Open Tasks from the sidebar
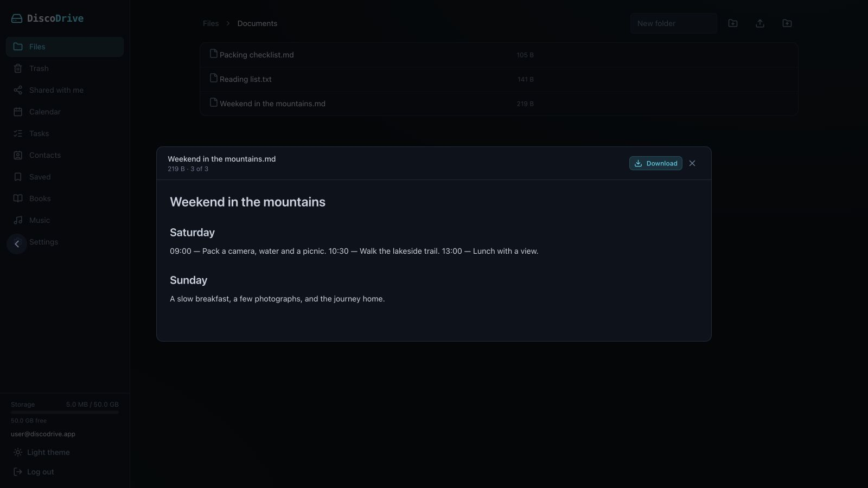 pos(65,133)
